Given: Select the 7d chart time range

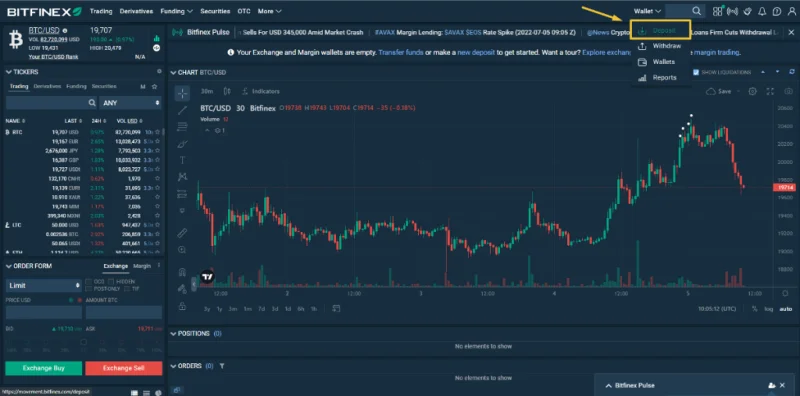Looking at the screenshot, I should pos(261,309).
